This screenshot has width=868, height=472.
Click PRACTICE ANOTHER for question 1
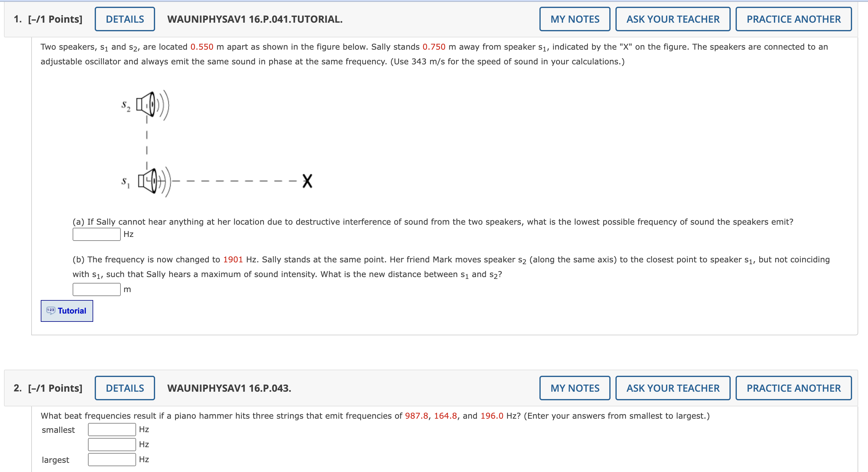[x=793, y=19]
